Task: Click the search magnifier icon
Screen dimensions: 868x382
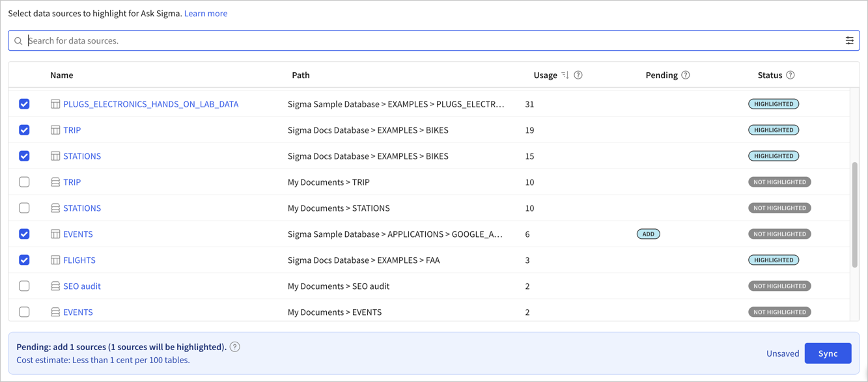Action: click(x=18, y=40)
